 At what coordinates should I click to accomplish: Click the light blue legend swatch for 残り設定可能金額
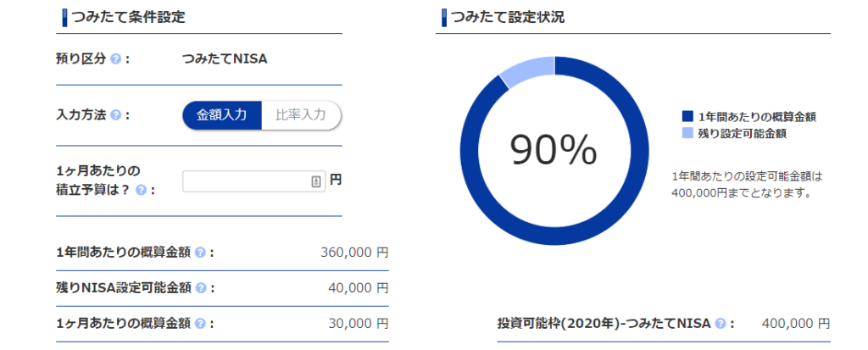687,133
